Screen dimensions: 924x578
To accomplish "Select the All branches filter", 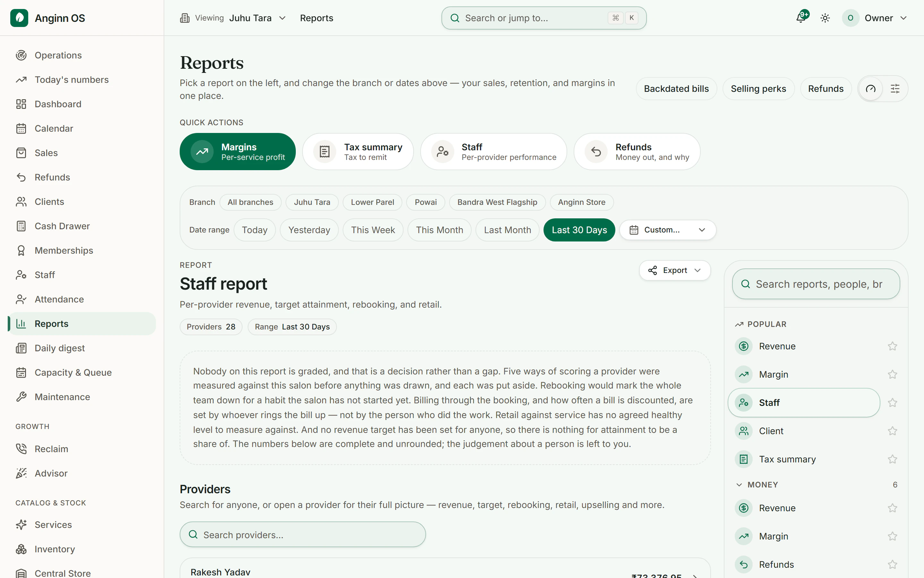I will (251, 202).
